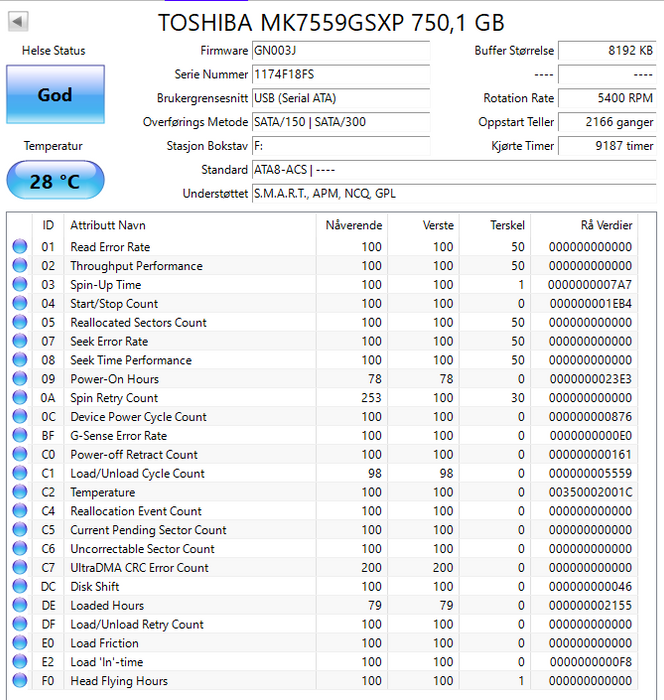Click the Serie Nummer field
Image resolution: width=664 pixels, height=700 pixels.
(x=340, y=75)
